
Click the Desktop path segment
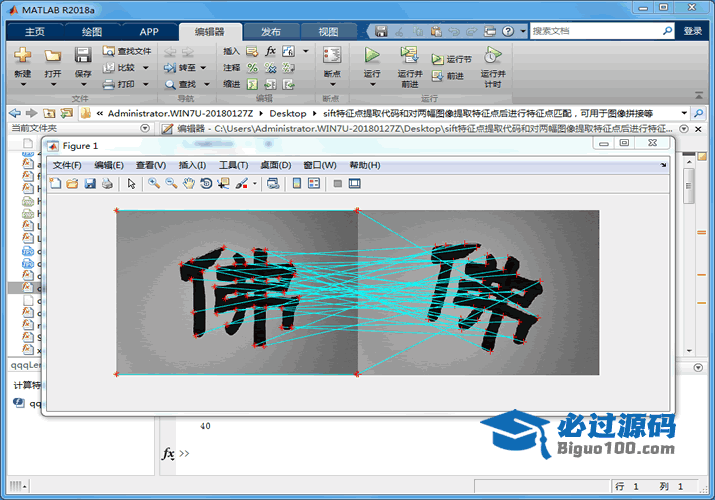pyautogui.click(x=288, y=113)
